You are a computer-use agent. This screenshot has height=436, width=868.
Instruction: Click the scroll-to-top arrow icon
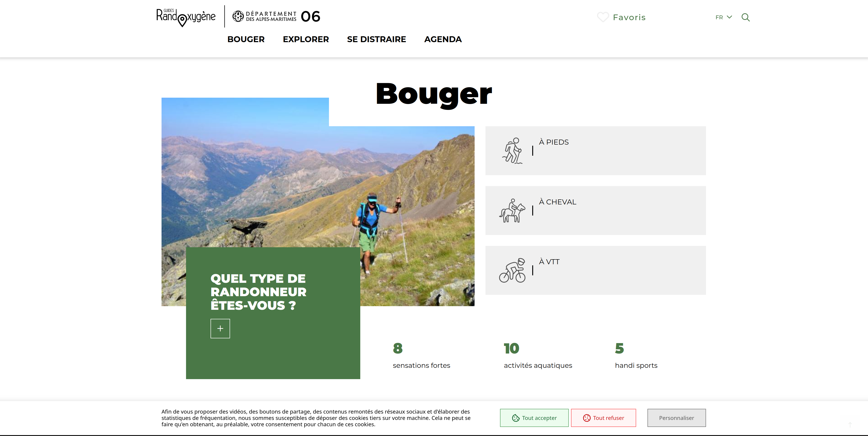pyautogui.click(x=850, y=424)
